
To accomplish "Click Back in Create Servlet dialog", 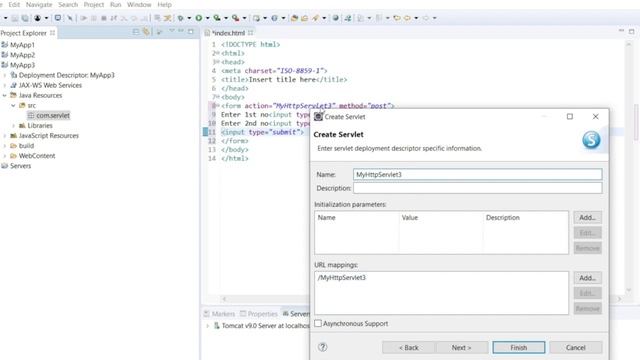I will 409,347.
